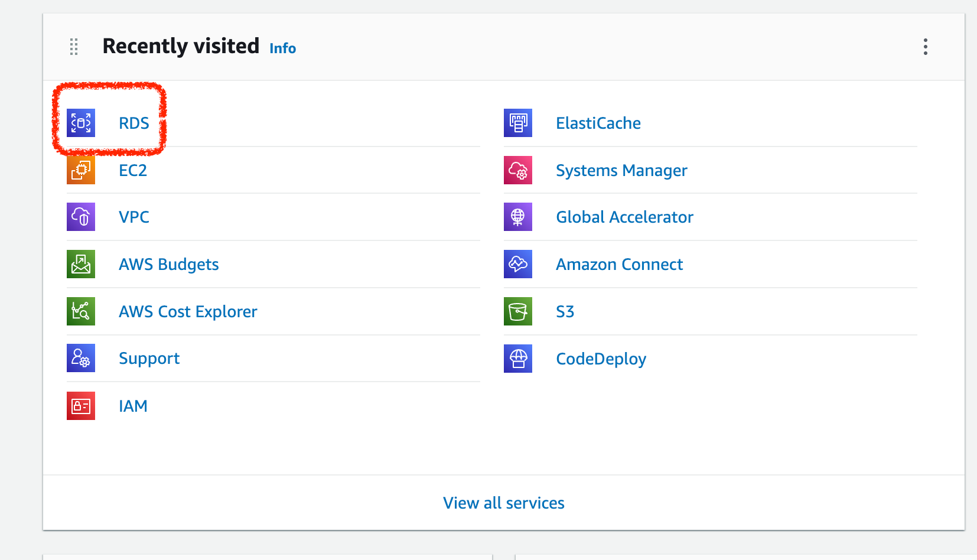Click the S3 bucket icon
Image resolution: width=977 pixels, height=560 pixels.
pos(518,311)
